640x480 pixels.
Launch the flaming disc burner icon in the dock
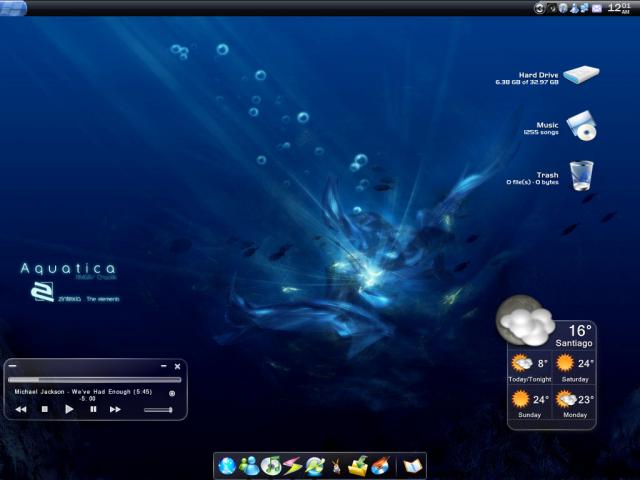[380, 466]
